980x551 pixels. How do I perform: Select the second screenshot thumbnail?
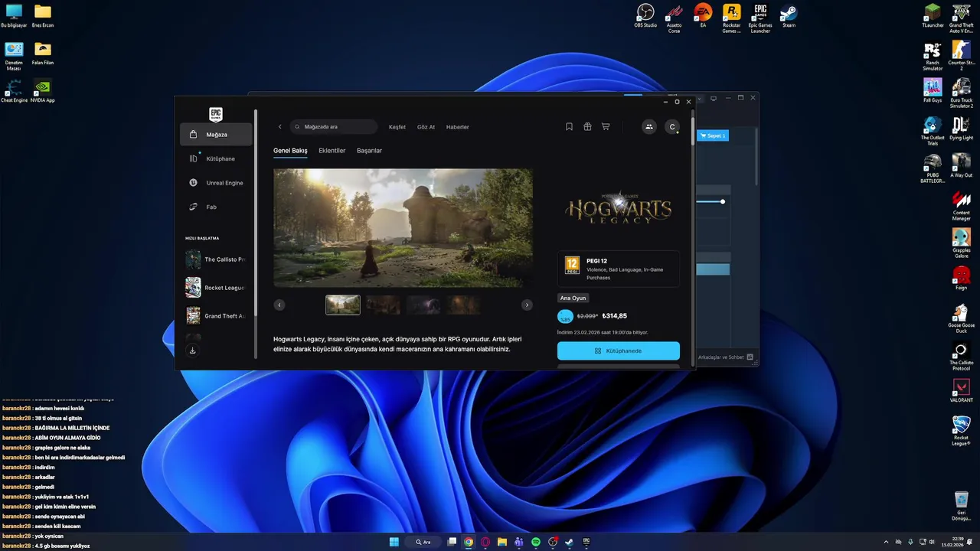point(384,305)
